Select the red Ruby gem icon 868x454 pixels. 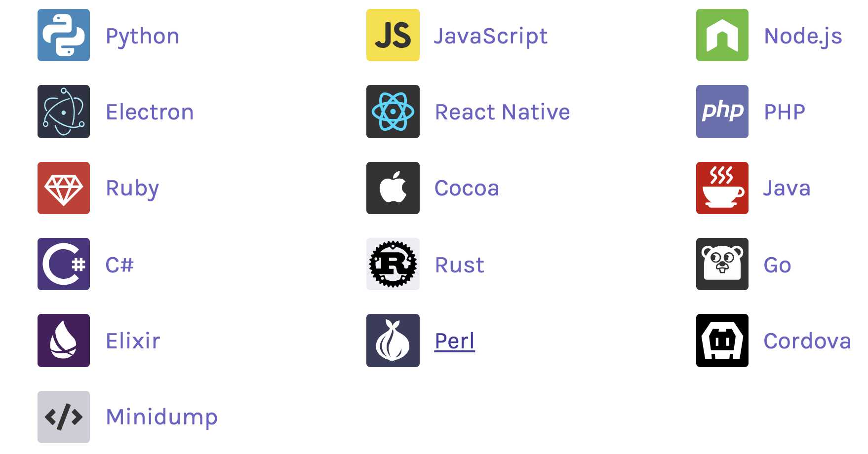(x=64, y=188)
